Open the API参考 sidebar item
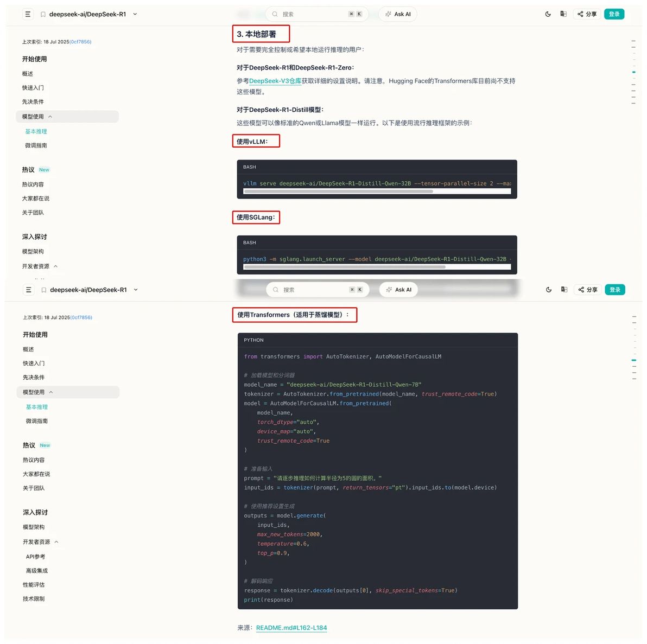647x644 pixels. pyautogui.click(x=36, y=557)
